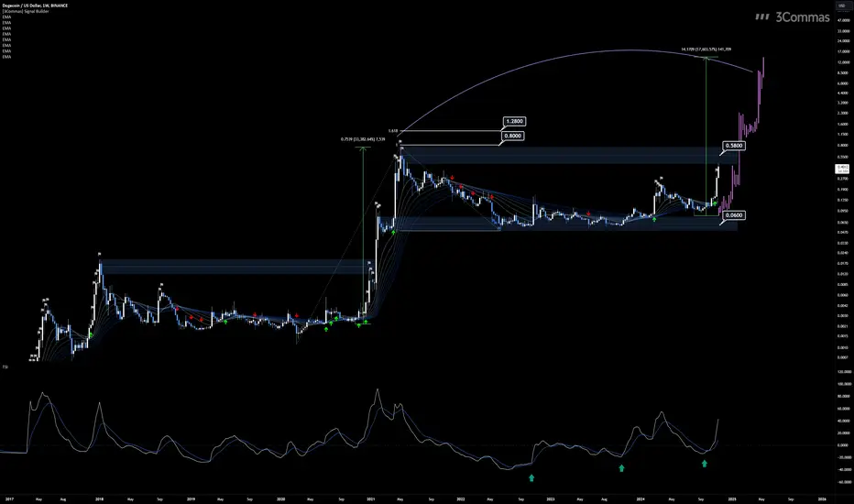Click 12.0000 on the price axis

(843, 62)
